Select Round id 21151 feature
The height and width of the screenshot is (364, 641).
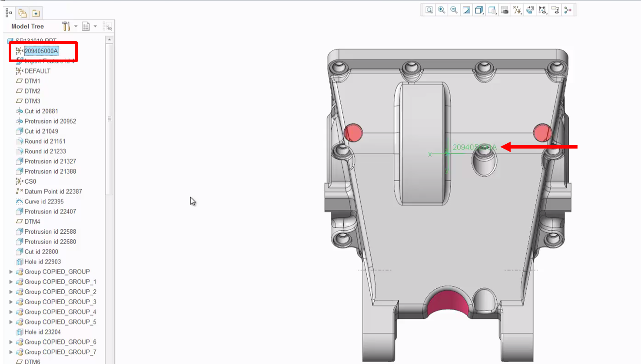(x=41, y=141)
